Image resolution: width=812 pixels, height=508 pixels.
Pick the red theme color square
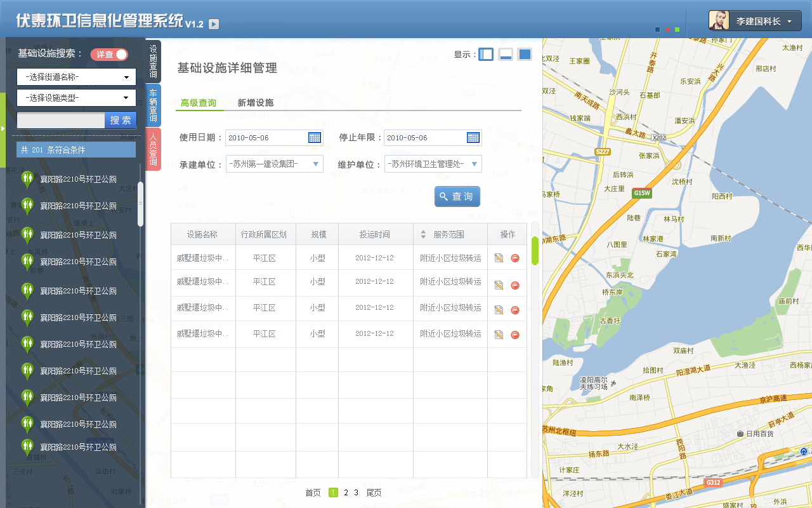pyautogui.click(x=667, y=29)
